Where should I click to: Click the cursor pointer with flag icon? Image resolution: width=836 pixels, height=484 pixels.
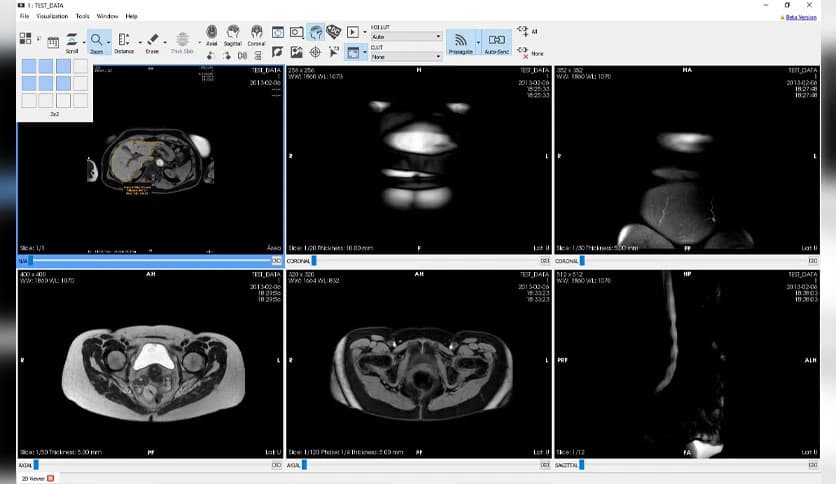334,52
